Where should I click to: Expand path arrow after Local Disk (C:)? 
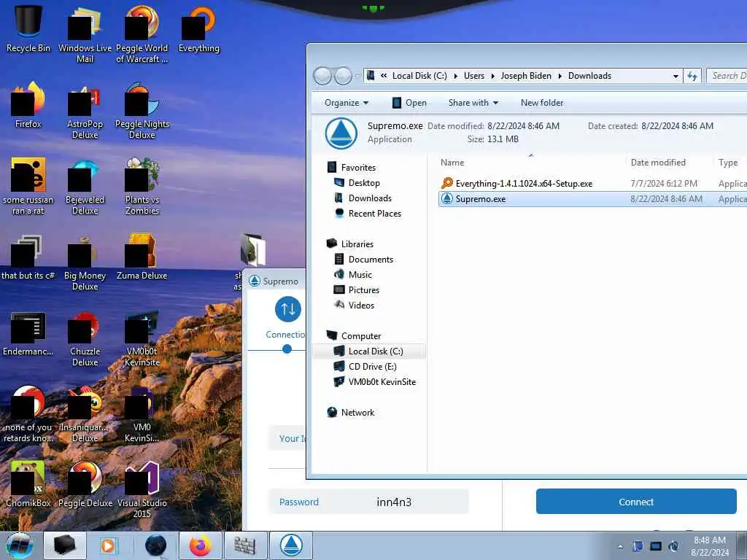[x=455, y=76]
